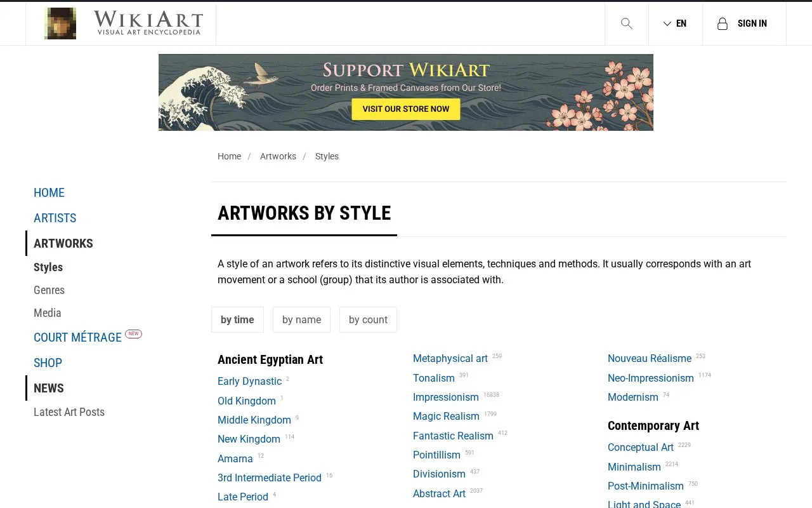Open Latest Art Posts sidebar link
812x508 pixels.
pyautogui.click(x=69, y=412)
